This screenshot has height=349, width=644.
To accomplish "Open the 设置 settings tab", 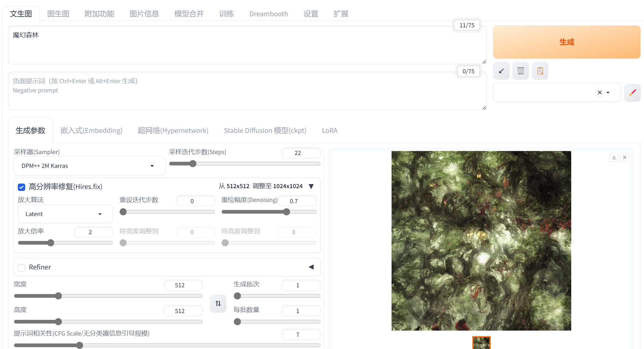I will pyautogui.click(x=311, y=14).
